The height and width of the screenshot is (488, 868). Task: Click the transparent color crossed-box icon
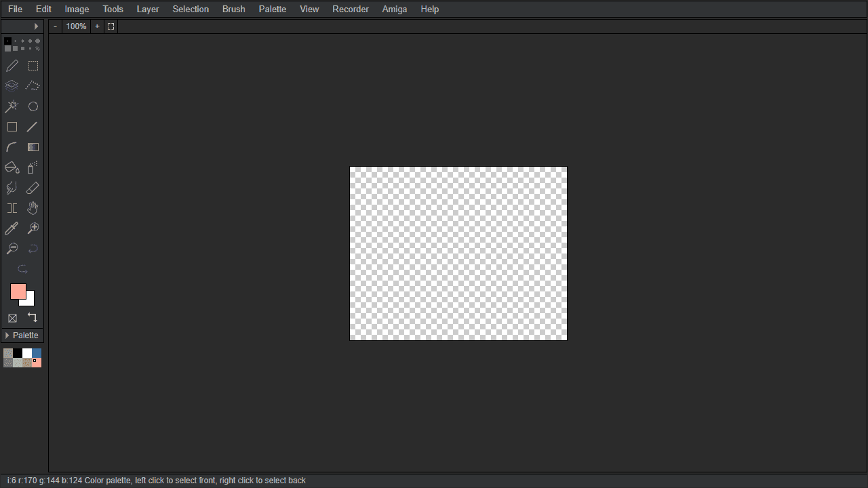(12, 318)
